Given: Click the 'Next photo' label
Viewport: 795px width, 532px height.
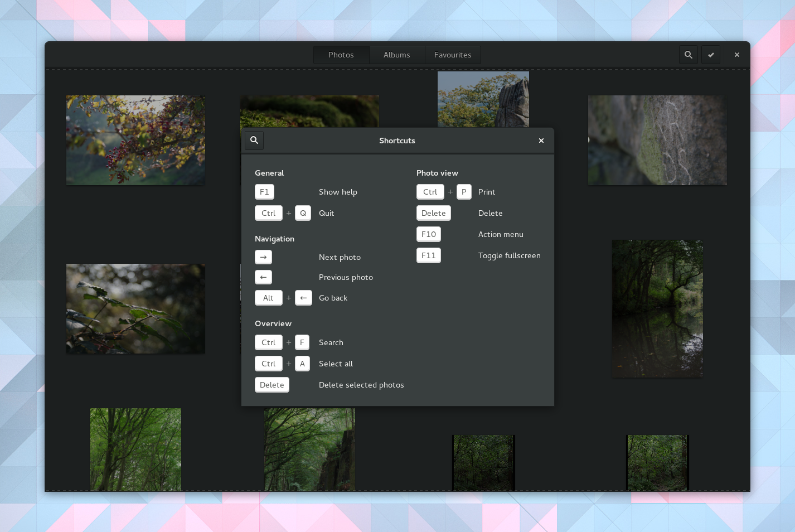Looking at the screenshot, I should pos(340,257).
